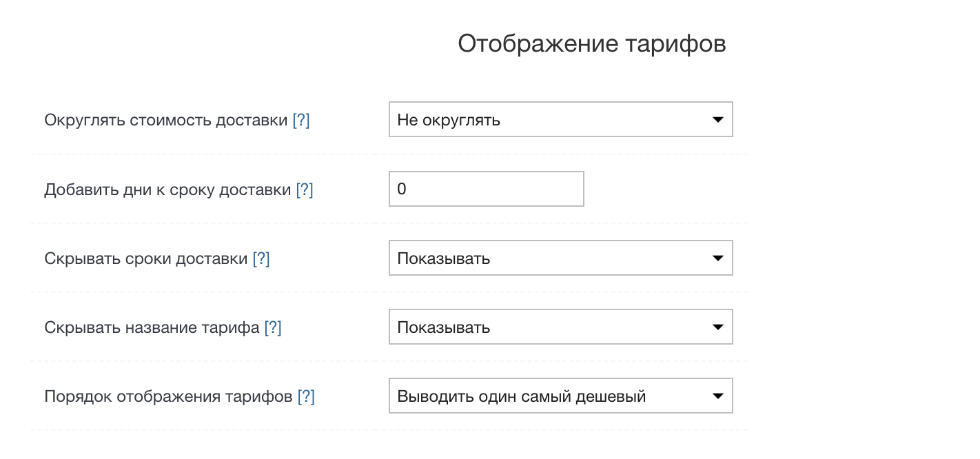Expand 'Скрывать название тарифа' dropdown showing 'Показывать'

[551, 327]
